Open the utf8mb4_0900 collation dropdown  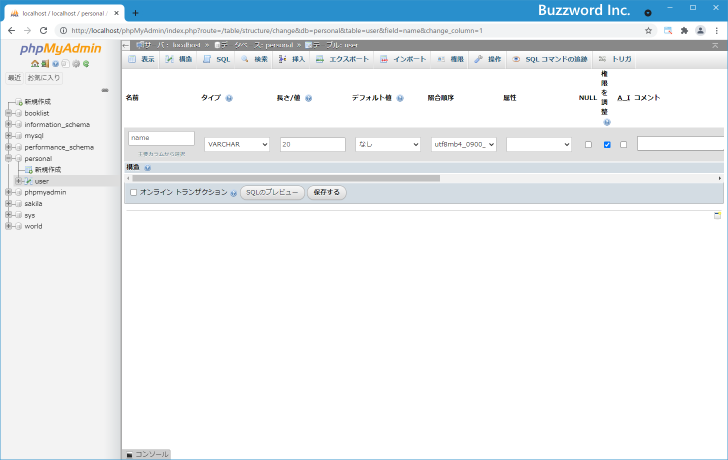[464, 144]
